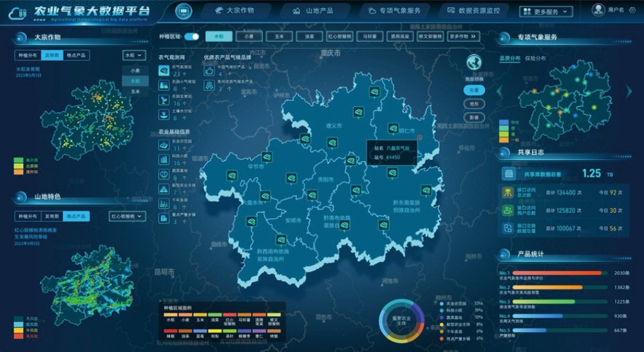The height and width of the screenshot is (352, 644).
Task: Close the station info tooltip
Action: tap(419, 137)
